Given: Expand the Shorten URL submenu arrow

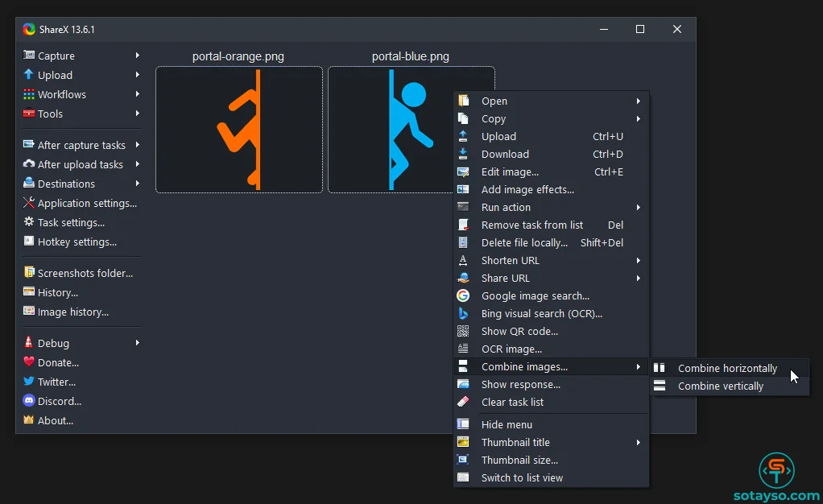Looking at the screenshot, I should click(639, 260).
